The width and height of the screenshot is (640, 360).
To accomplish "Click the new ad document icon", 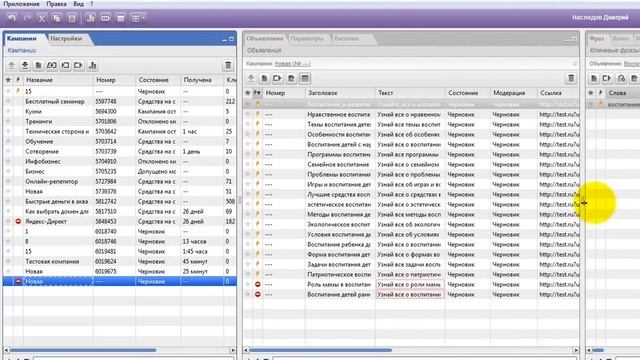I will coord(264,78).
